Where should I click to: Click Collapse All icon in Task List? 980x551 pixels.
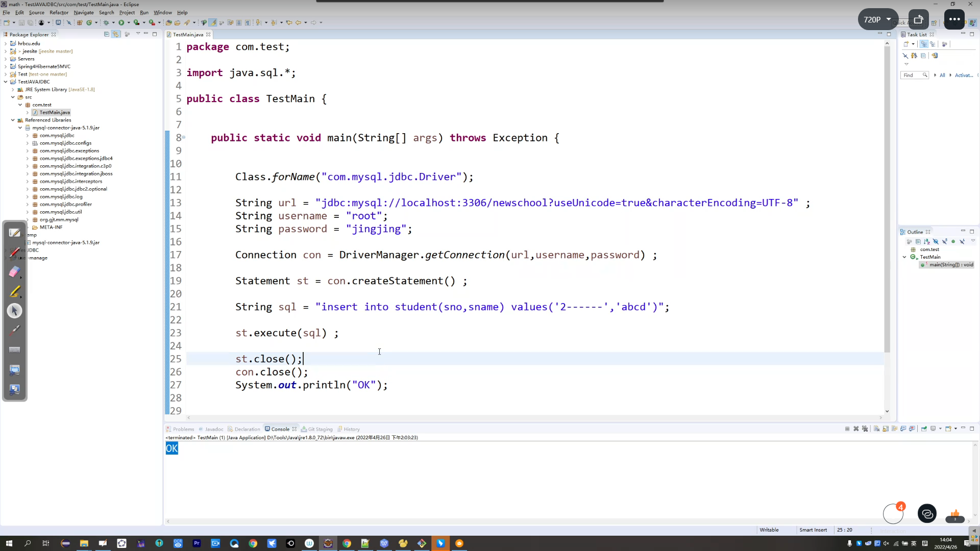click(x=923, y=56)
